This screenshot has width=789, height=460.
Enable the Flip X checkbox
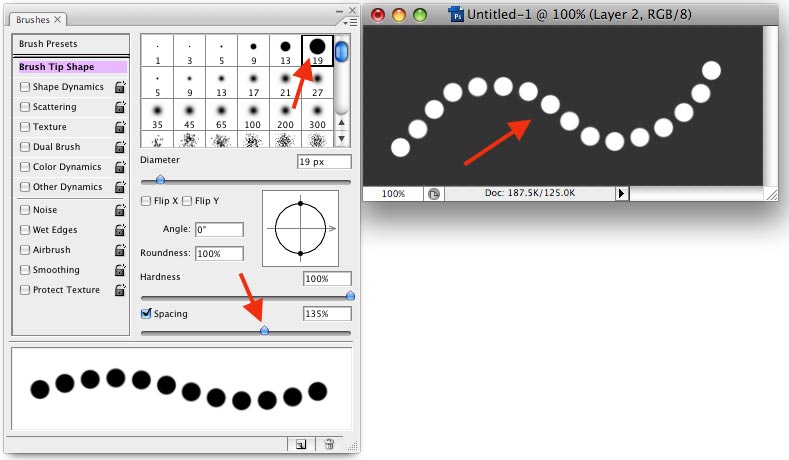click(146, 201)
